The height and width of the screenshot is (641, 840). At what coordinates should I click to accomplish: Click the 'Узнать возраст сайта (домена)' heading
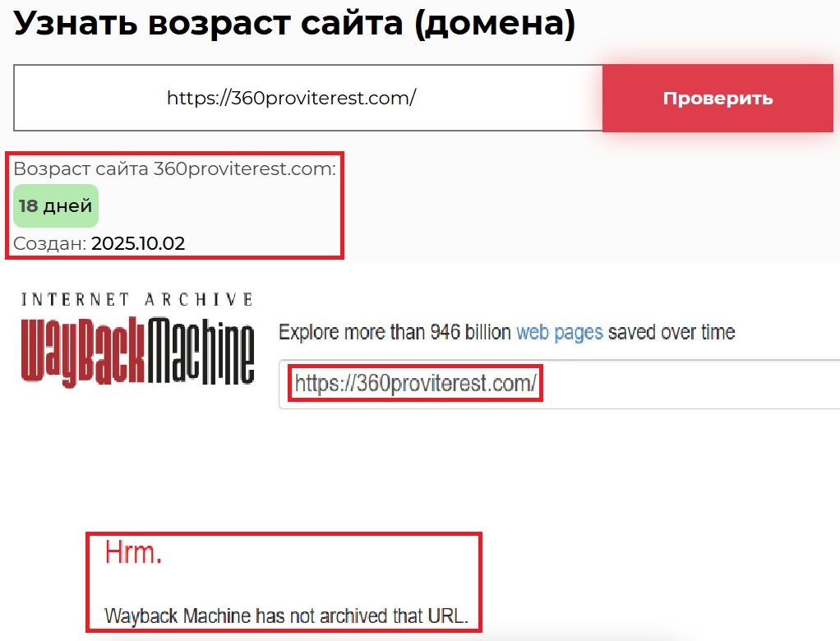(x=294, y=23)
